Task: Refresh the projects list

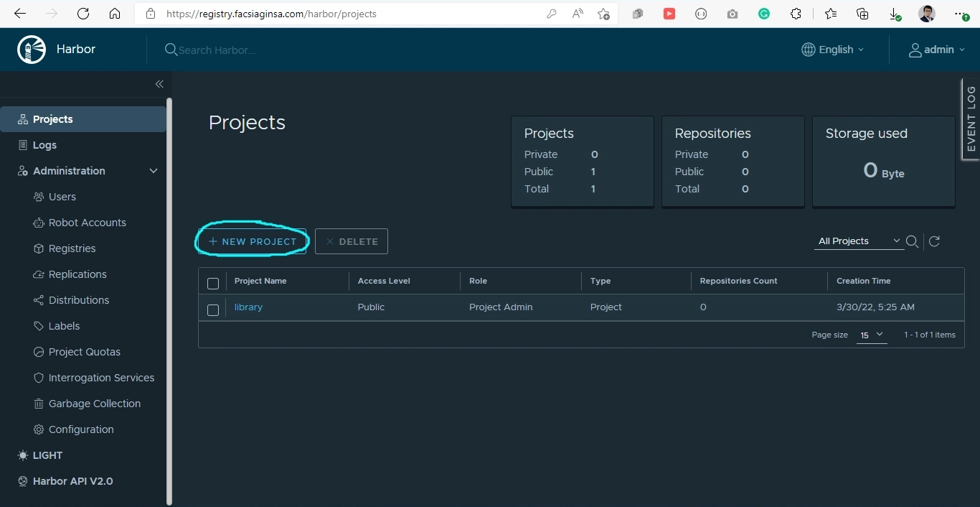Action: tap(934, 241)
